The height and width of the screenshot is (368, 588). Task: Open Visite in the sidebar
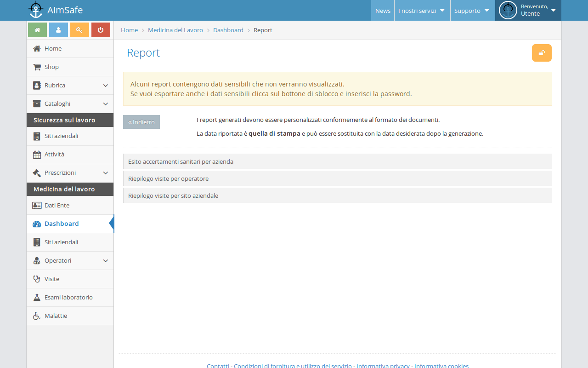tap(70, 279)
